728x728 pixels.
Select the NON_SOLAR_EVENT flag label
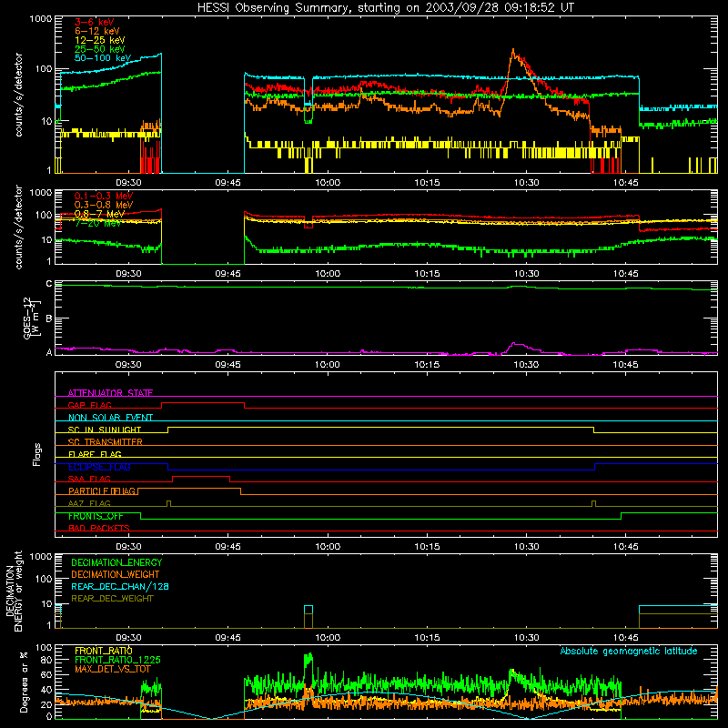(110, 418)
